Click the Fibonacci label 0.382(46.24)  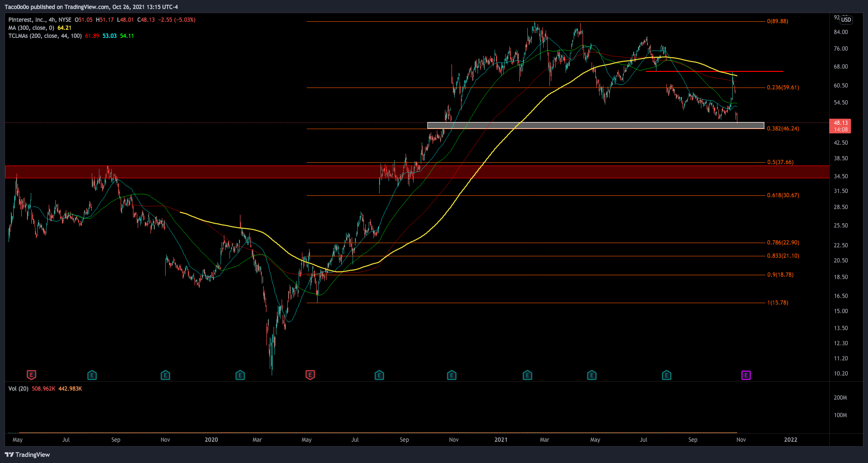(x=783, y=129)
